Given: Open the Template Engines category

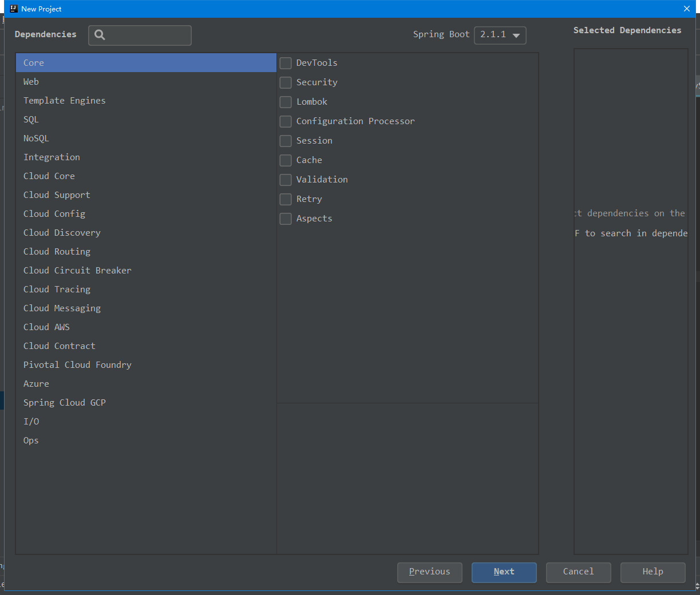Looking at the screenshot, I should point(146,101).
